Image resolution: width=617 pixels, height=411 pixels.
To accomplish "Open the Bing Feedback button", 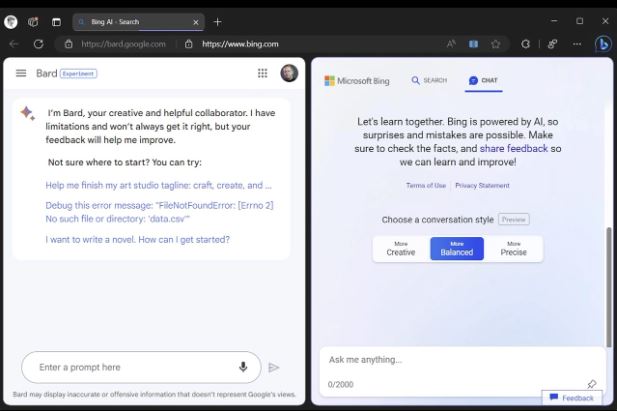I will [572, 398].
